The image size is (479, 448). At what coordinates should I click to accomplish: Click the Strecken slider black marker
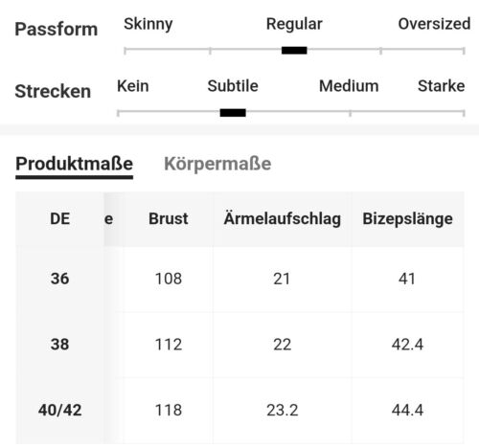coord(233,113)
